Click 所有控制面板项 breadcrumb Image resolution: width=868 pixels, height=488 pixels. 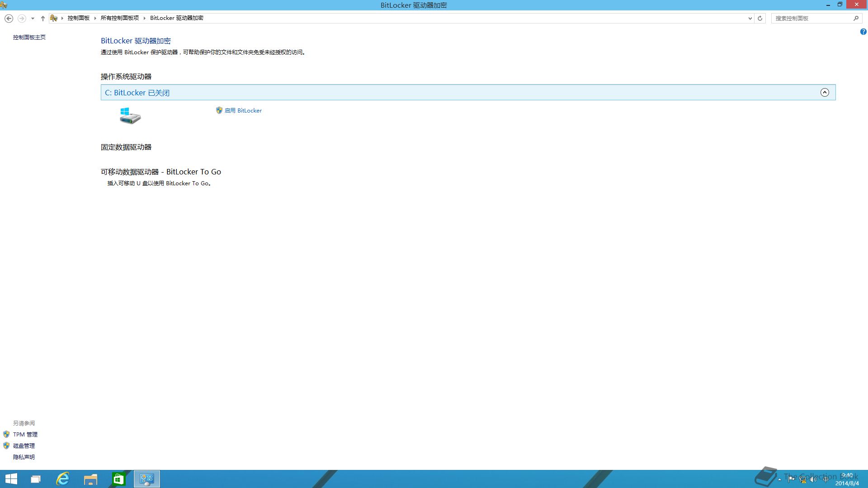(x=119, y=18)
